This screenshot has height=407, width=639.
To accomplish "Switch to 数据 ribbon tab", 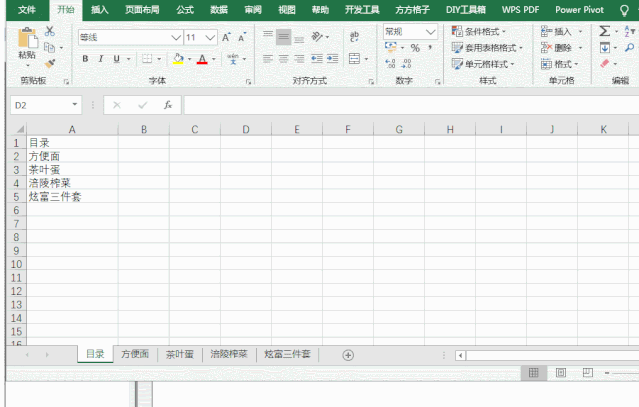I will coord(219,10).
